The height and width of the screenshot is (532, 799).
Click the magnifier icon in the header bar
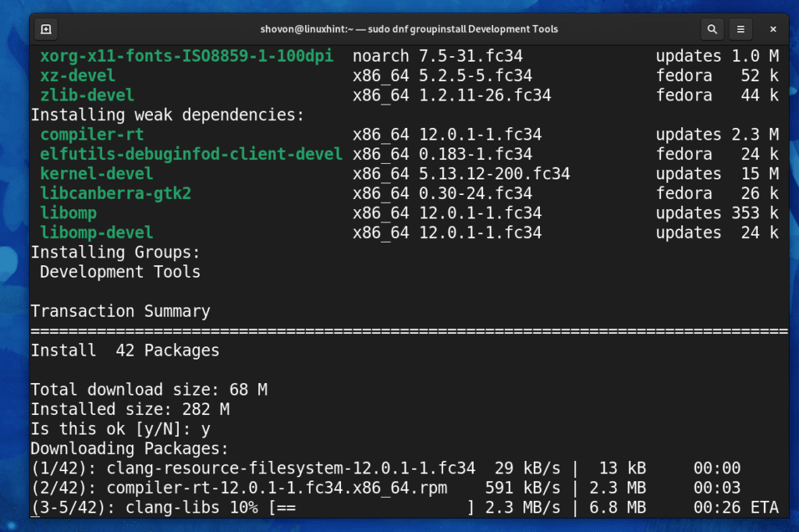(712, 29)
